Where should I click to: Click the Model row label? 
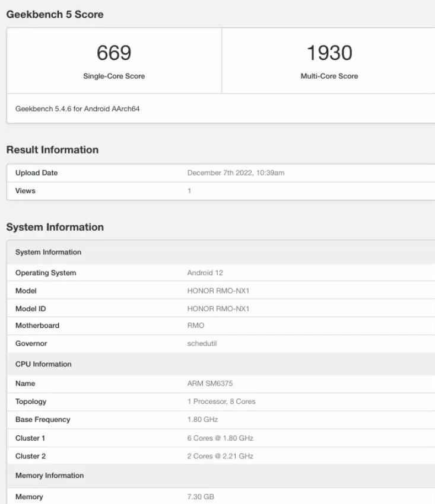[26, 291]
